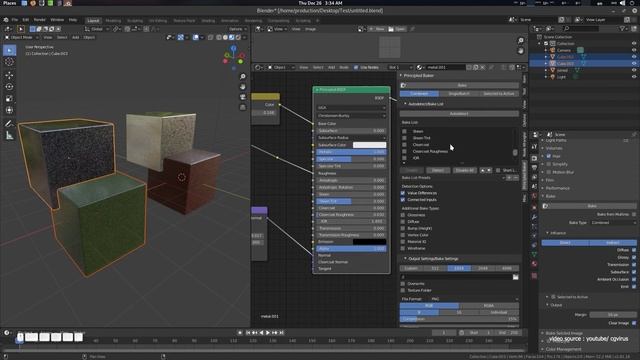Open File Format PNG dropdown

pyautogui.click(x=474, y=299)
